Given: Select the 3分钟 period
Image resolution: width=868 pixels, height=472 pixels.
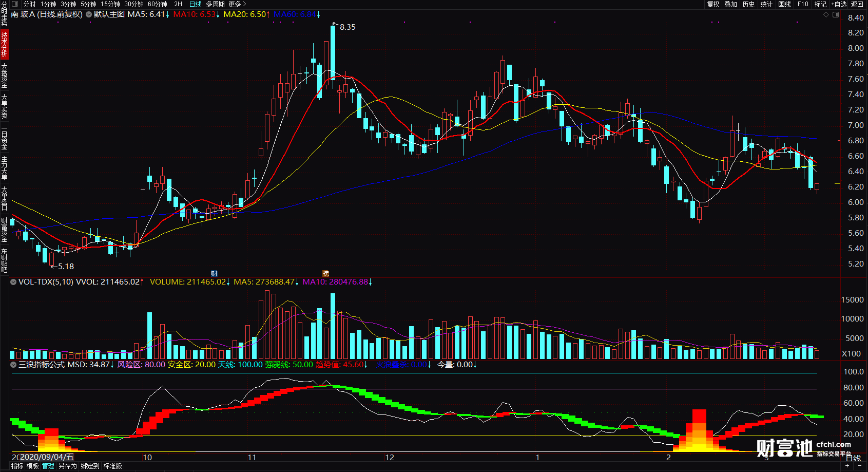Looking at the screenshot, I should (x=68, y=4).
